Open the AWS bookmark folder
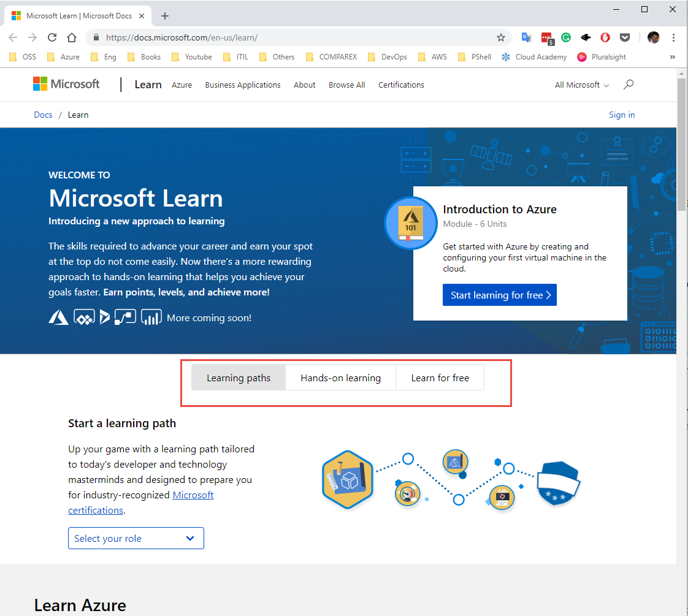 point(432,57)
